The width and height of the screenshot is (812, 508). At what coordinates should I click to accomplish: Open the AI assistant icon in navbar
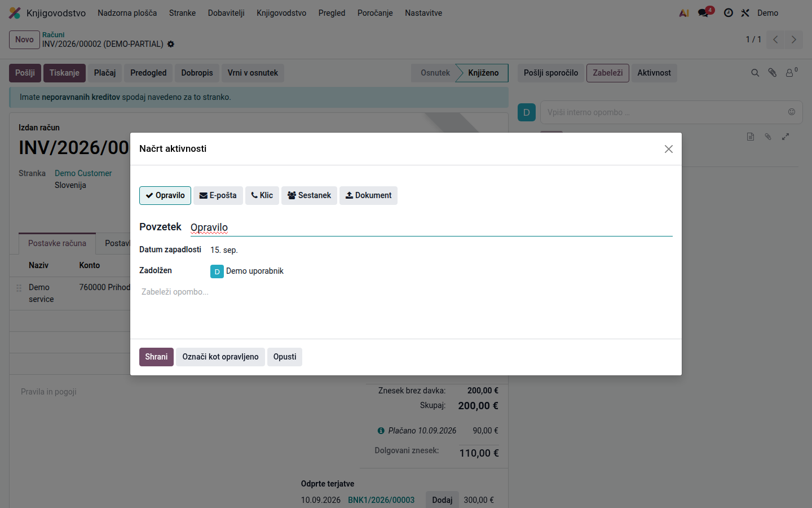[684, 13]
